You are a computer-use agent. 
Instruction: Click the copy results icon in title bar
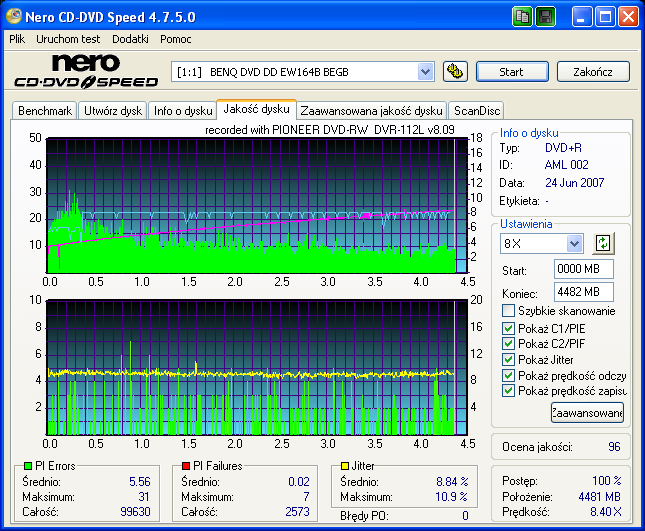[x=522, y=17]
